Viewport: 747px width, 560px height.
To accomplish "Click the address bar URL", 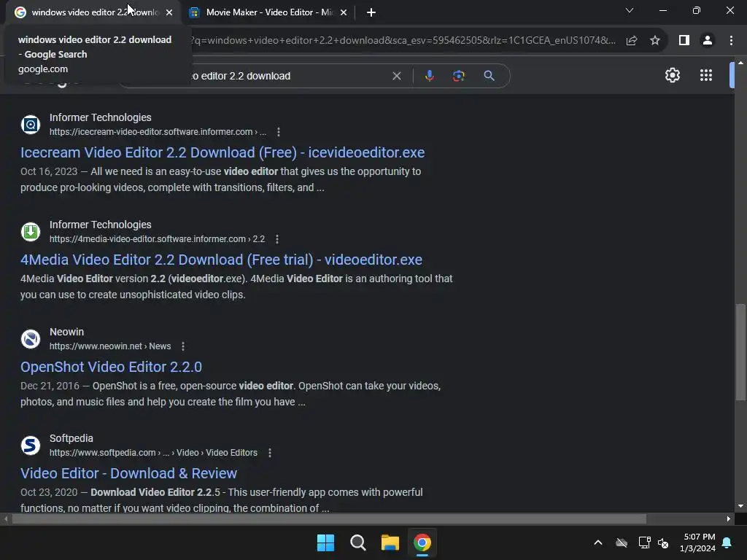I will pos(403,41).
